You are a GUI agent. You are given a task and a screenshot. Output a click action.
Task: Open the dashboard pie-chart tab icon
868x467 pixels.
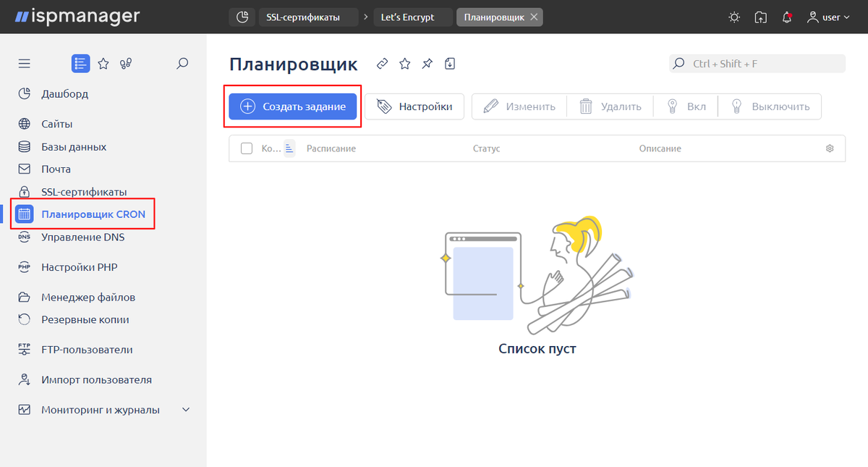coord(242,17)
